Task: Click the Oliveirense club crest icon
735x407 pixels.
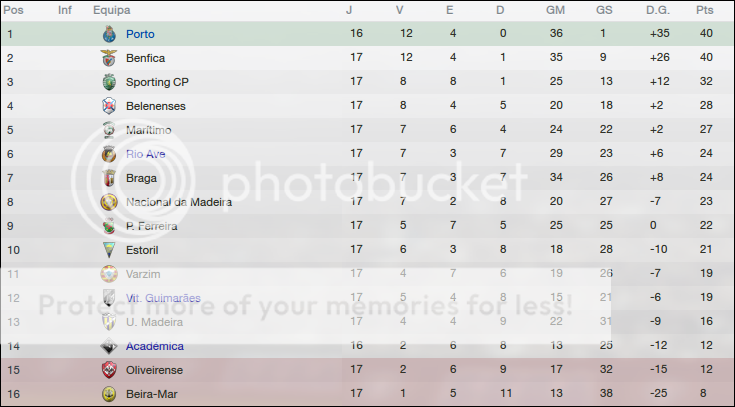Action: point(110,370)
